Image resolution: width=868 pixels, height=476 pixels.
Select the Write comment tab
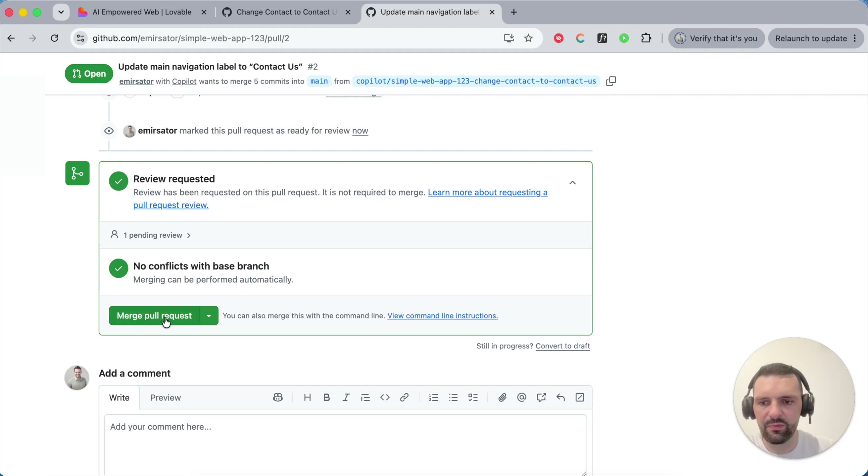click(119, 397)
